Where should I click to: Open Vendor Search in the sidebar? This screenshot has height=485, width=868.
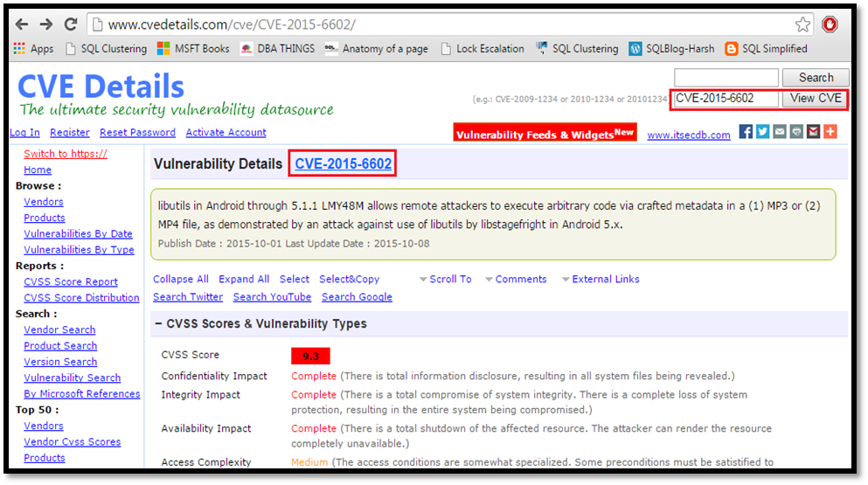click(59, 330)
